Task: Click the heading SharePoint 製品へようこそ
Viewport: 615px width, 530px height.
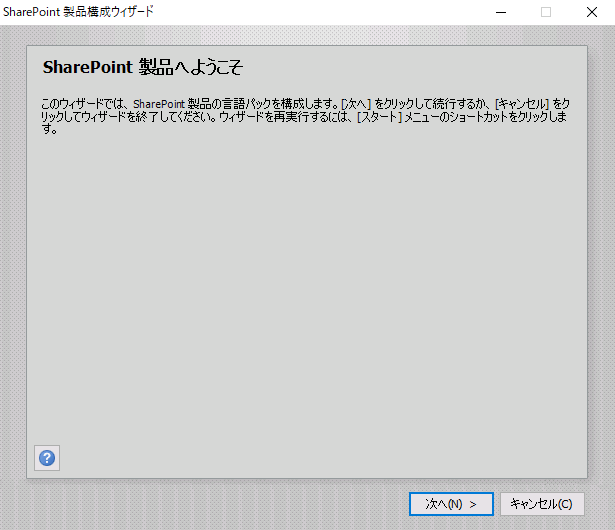Action: tap(143, 67)
